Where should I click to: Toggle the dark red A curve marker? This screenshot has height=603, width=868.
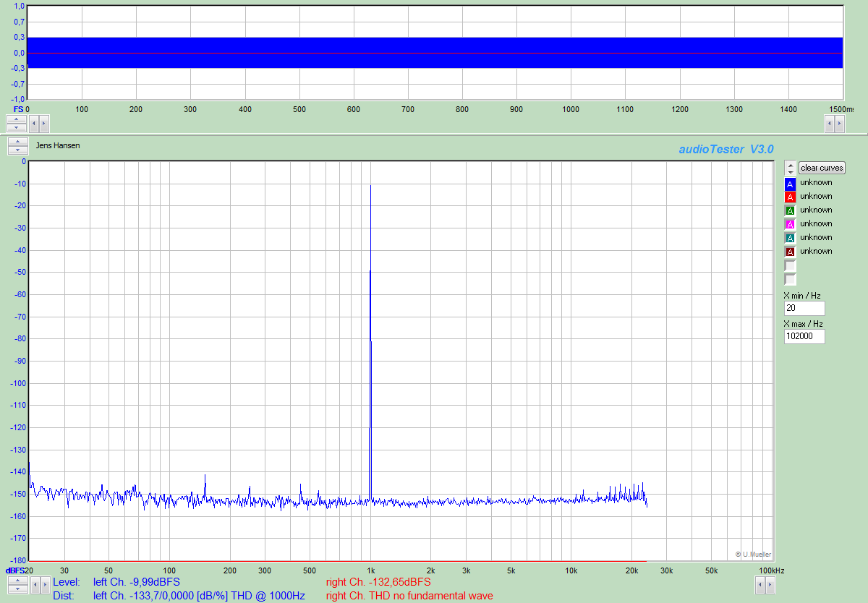(x=790, y=252)
